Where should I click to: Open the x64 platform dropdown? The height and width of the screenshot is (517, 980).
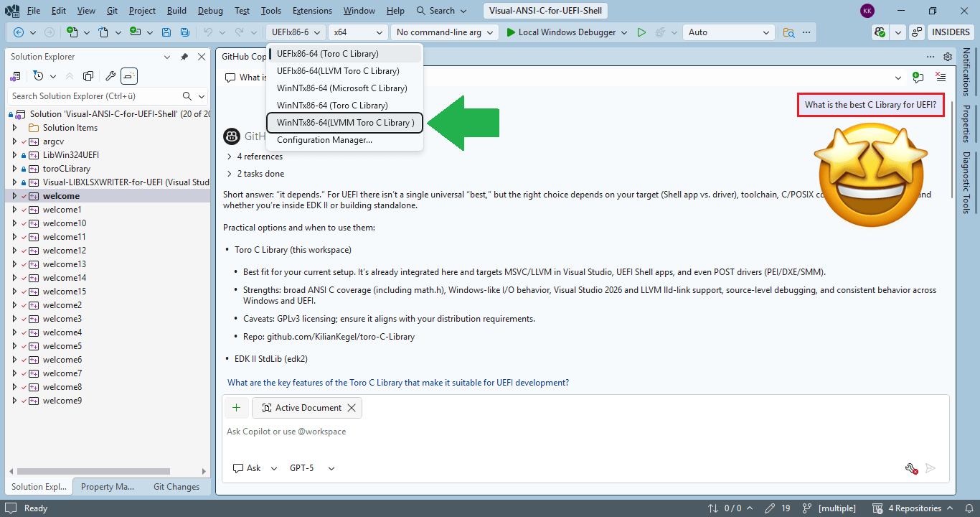(357, 32)
